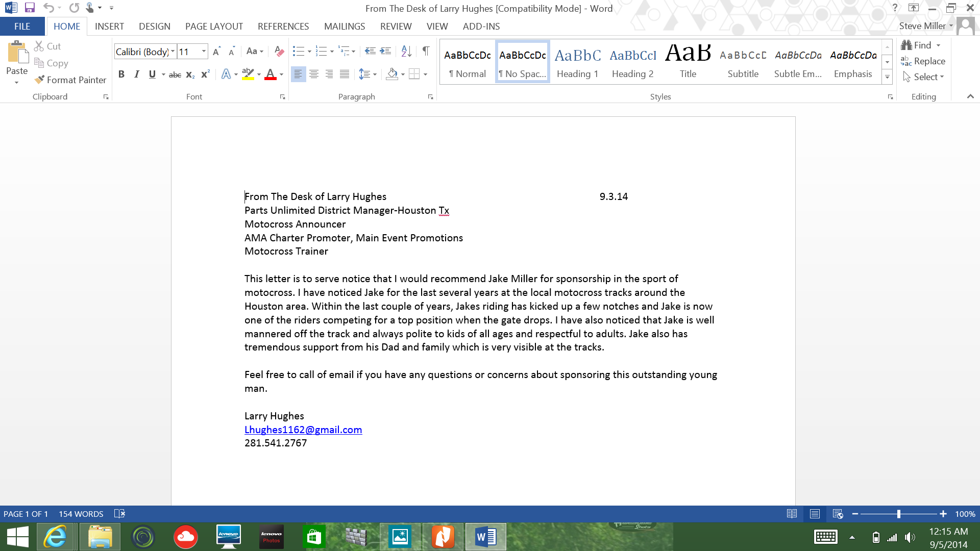Switch to Read Mode view
The width and height of the screenshot is (980, 551).
792,514
